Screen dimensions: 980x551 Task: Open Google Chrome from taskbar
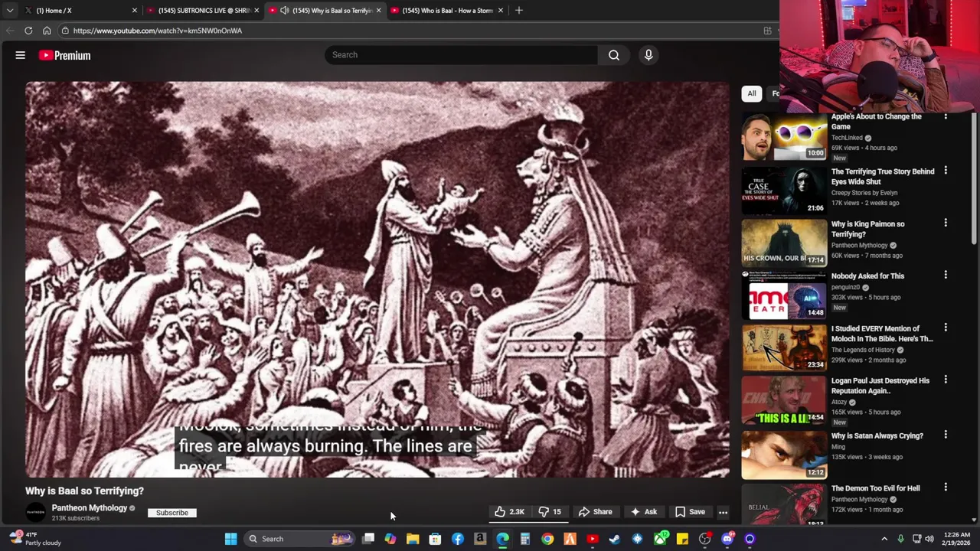pos(547,539)
